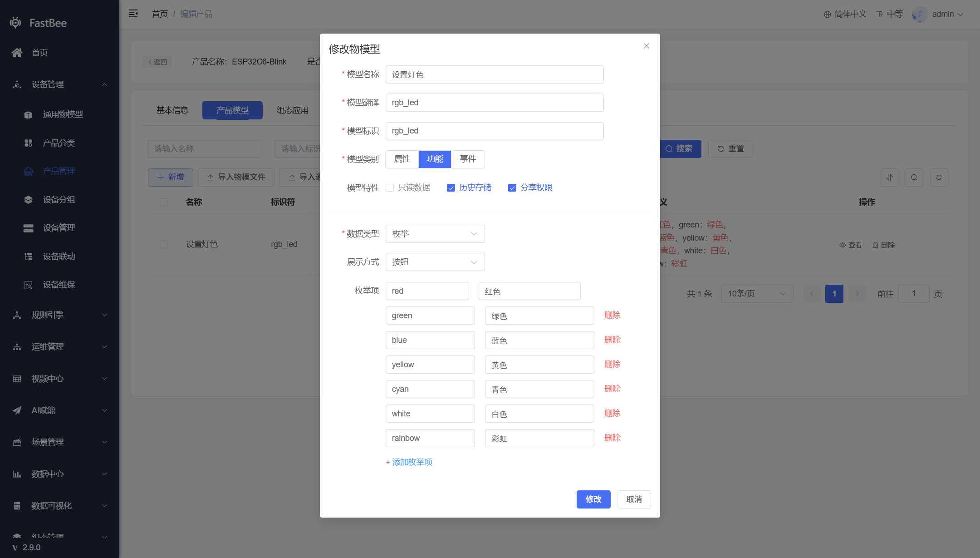The image size is (980, 558).
Task: Select the 属性 model category tab
Action: [x=402, y=159]
